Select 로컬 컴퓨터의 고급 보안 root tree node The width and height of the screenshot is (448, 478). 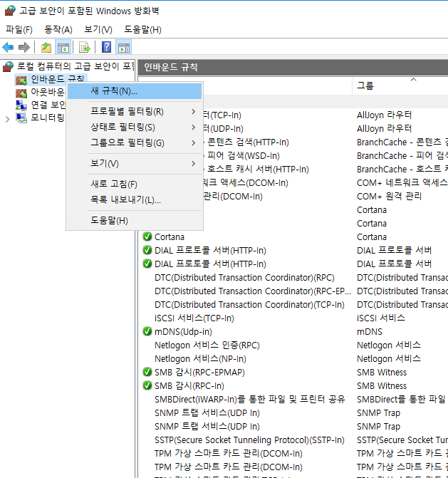(75, 66)
